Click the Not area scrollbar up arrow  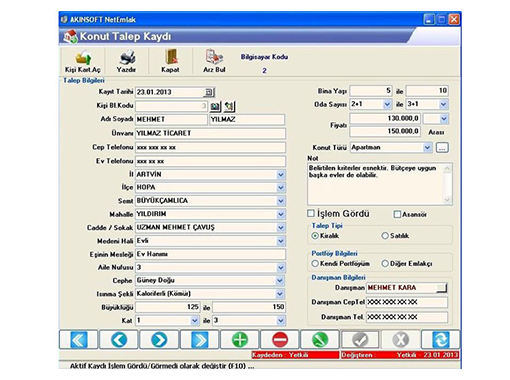pos(447,169)
